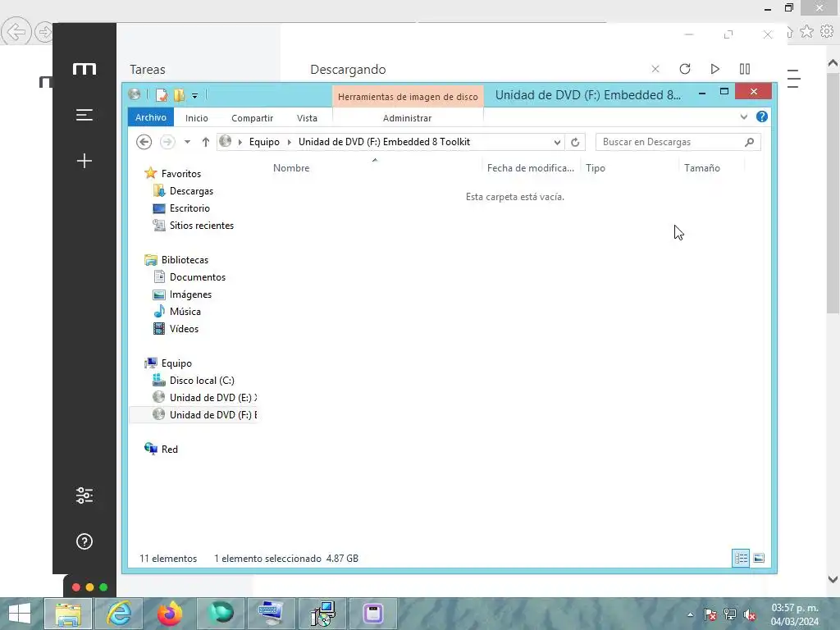Open the Documentos library
This screenshot has width=840, height=630.
(197, 277)
